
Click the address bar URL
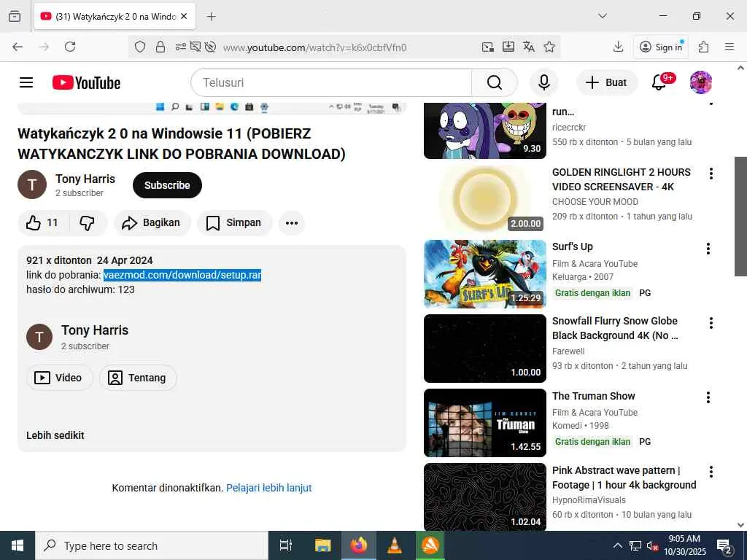(x=314, y=47)
